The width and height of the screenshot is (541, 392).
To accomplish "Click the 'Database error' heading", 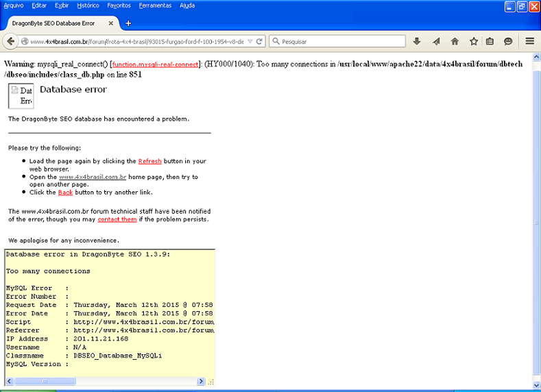I will click(x=73, y=89).
